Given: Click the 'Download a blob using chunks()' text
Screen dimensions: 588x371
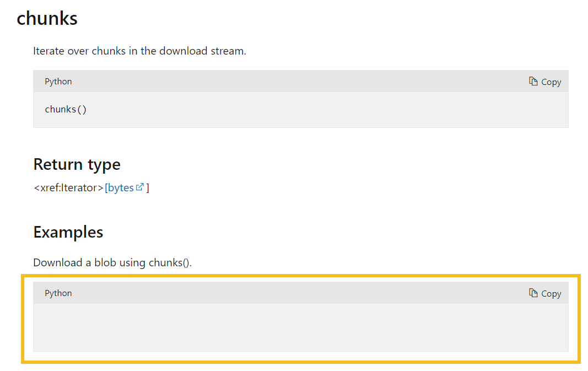Looking at the screenshot, I should (112, 262).
